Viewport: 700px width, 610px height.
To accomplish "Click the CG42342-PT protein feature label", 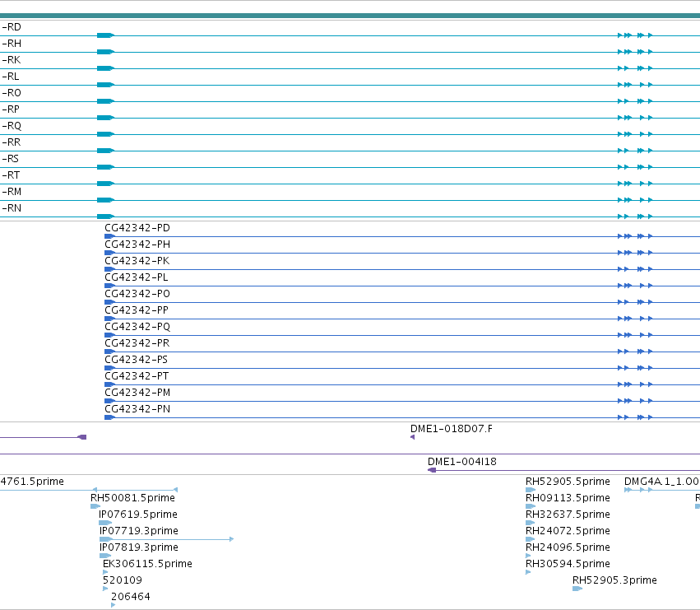I will (x=137, y=376).
